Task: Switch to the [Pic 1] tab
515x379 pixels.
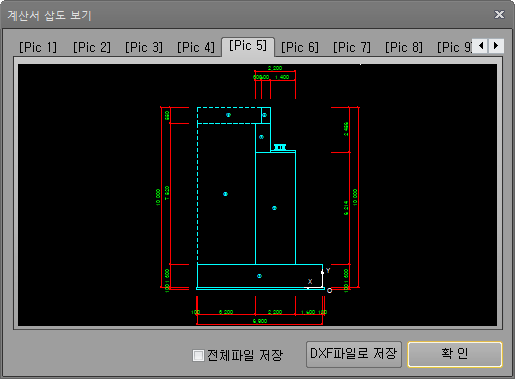Action: point(38,47)
